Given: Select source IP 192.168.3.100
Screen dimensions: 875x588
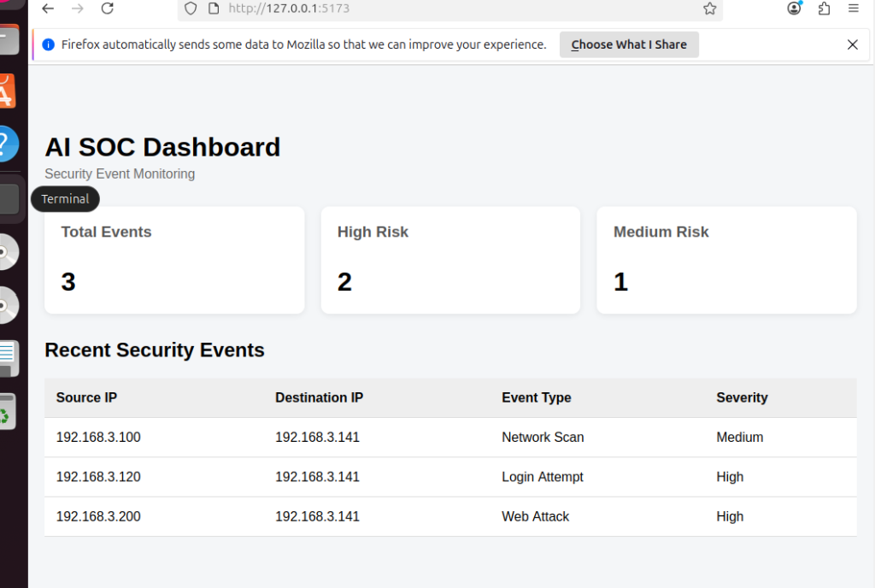Looking at the screenshot, I should pyautogui.click(x=98, y=438).
